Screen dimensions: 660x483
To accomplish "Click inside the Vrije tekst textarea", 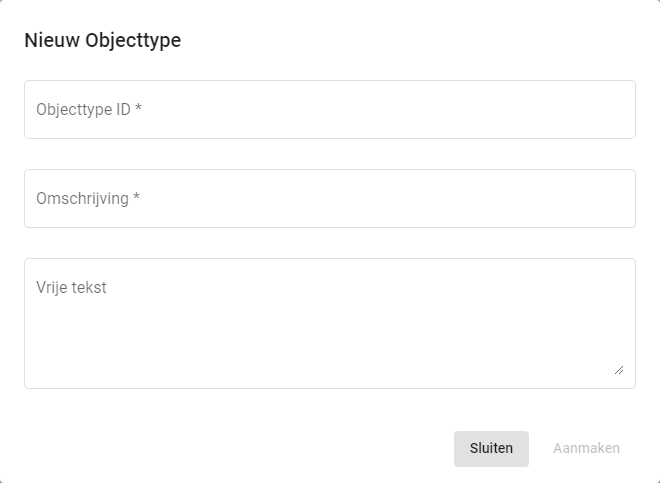I will pyautogui.click(x=330, y=323).
